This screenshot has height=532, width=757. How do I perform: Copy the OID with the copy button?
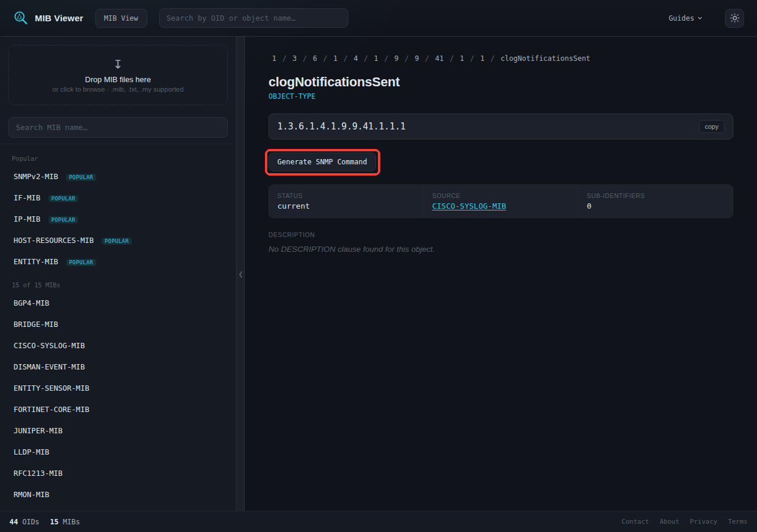click(711, 126)
